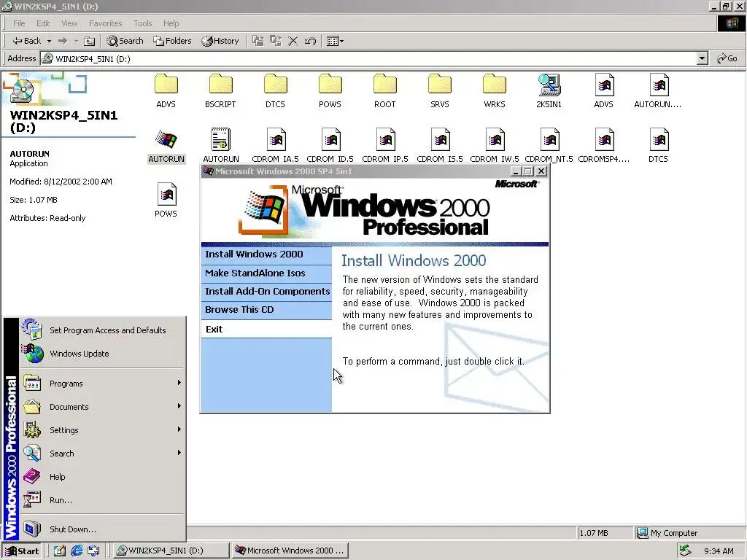The width and height of the screenshot is (747, 560).
Task: Select Exit in the autorun menu
Action: coord(266,329)
